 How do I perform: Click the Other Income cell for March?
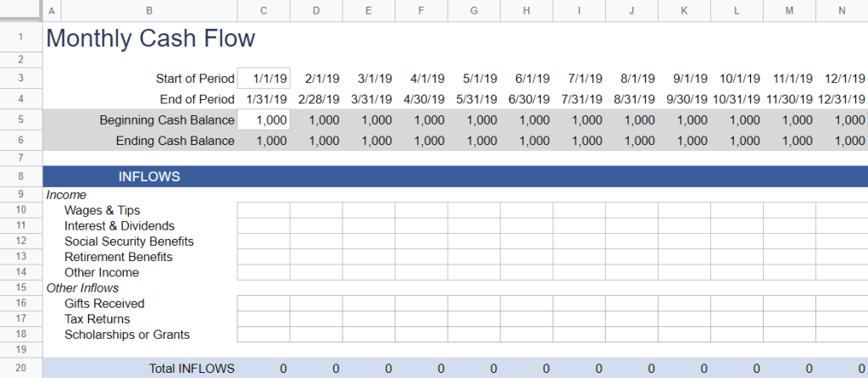pos(369,272)
